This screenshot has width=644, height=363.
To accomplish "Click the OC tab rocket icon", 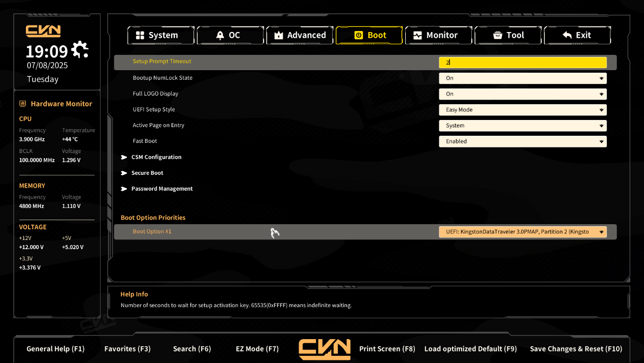I will 220,35.
